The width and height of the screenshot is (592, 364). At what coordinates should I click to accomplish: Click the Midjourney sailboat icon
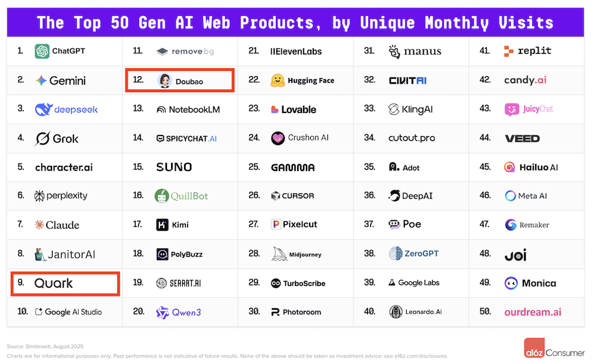[279, 254]
